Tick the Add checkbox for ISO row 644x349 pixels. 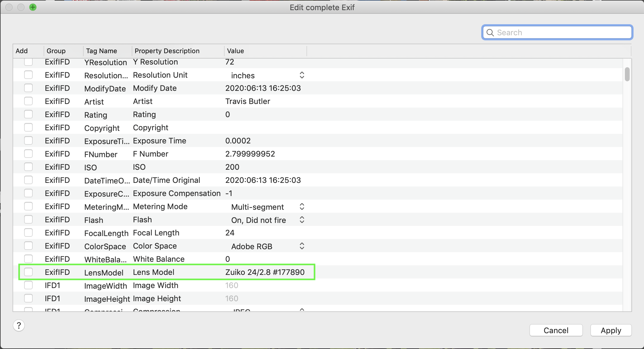[x=28, y=167]
